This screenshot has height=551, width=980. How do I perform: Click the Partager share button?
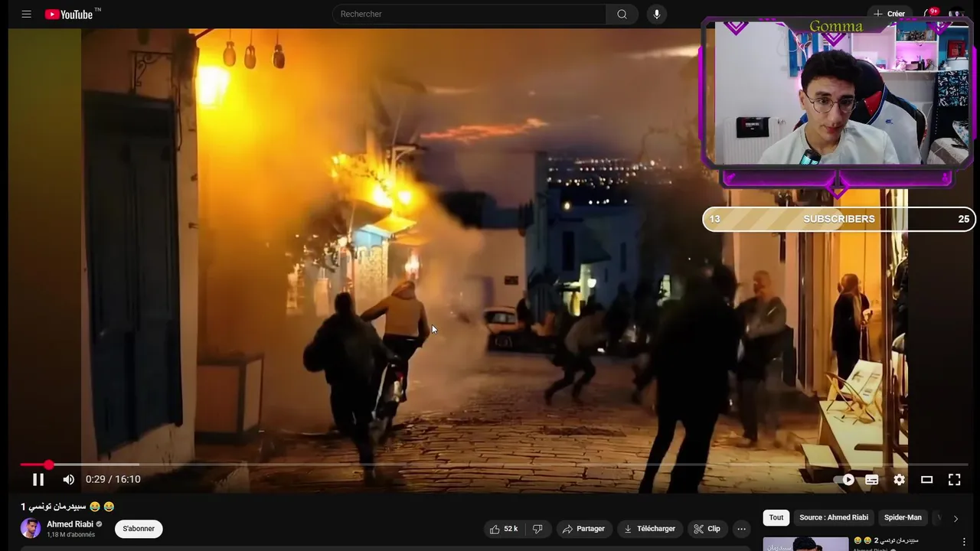[583, 529]
